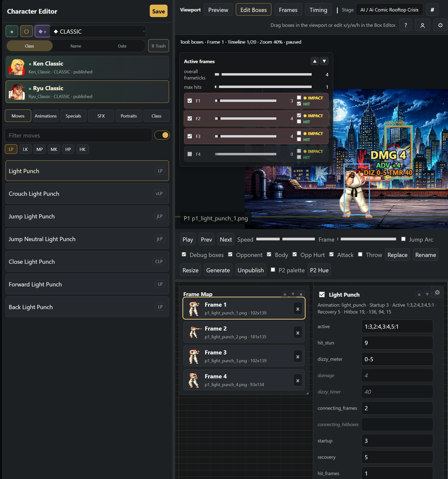Open the Stage selection dropdown
Screen dimensions: 448x479
click(389, 10)
